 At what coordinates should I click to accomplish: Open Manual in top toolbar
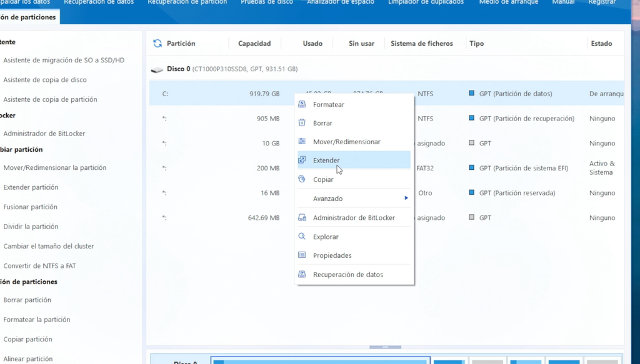coord(563,2)
